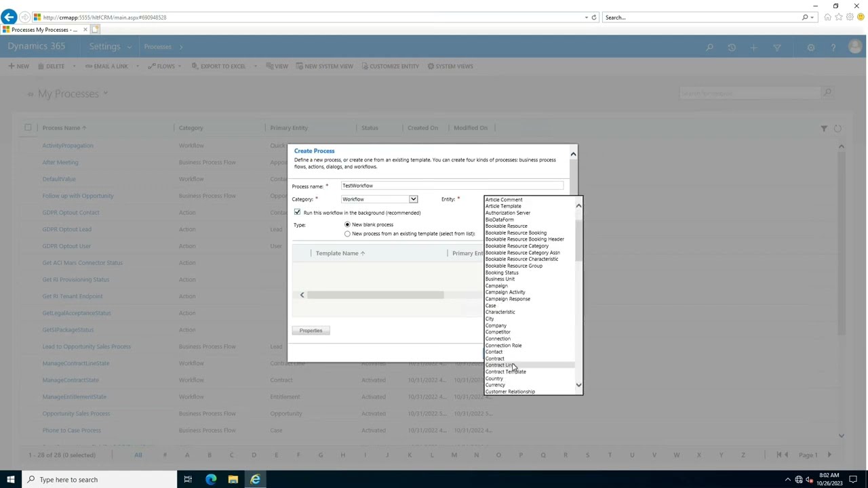Click the Dynamics 365 search magnifier icon
868x488 pixels.
click(x=709, y=47)
